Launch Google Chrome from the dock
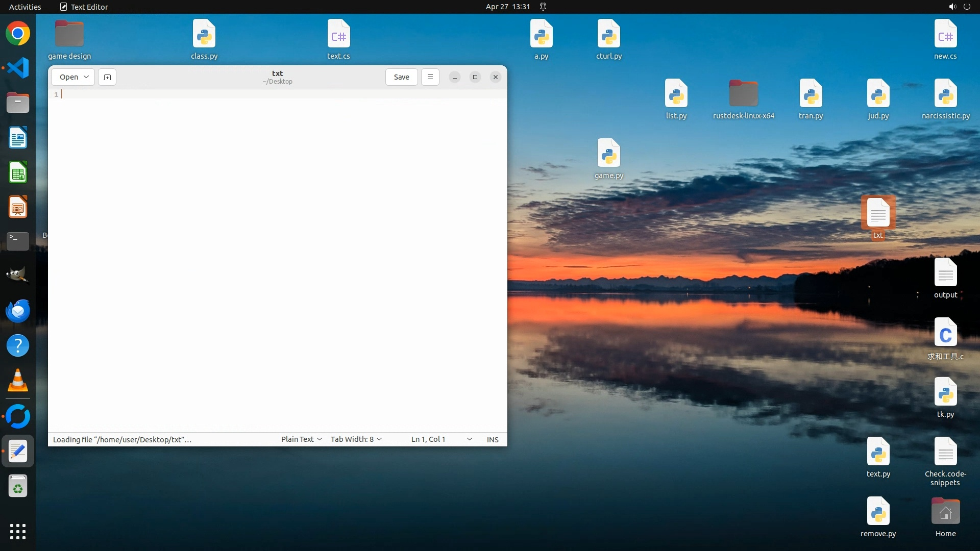This screenshot has height=551, width=980. coord(18,34)
